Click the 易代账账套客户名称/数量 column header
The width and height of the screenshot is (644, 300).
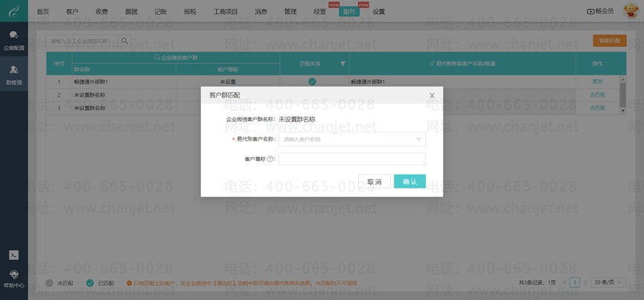tap(462, 63)
